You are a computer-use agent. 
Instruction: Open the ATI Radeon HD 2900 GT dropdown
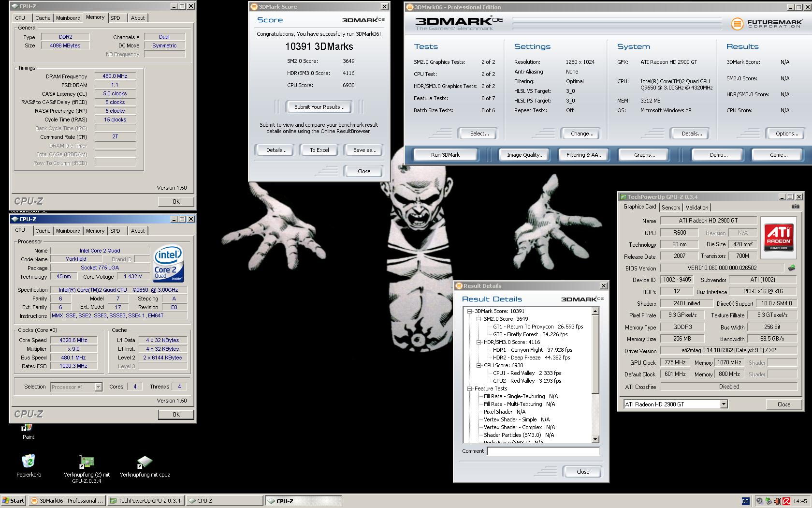(x=724, y=404)
